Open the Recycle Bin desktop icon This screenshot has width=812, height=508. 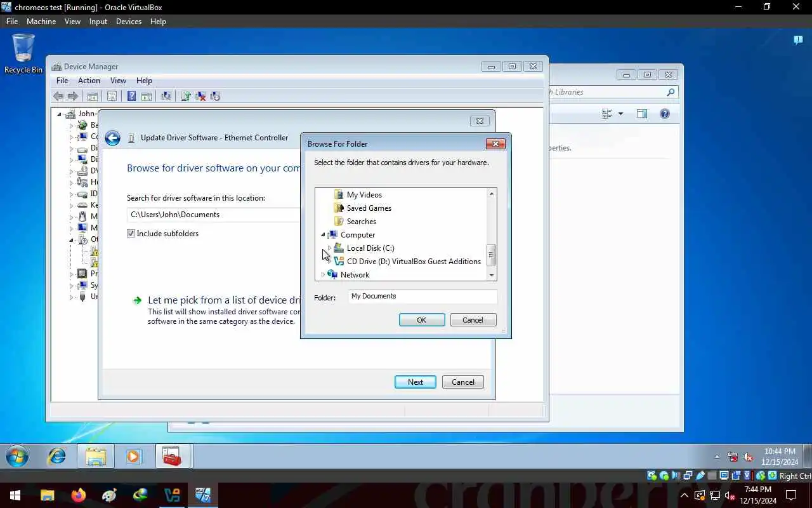click(23, 54)
